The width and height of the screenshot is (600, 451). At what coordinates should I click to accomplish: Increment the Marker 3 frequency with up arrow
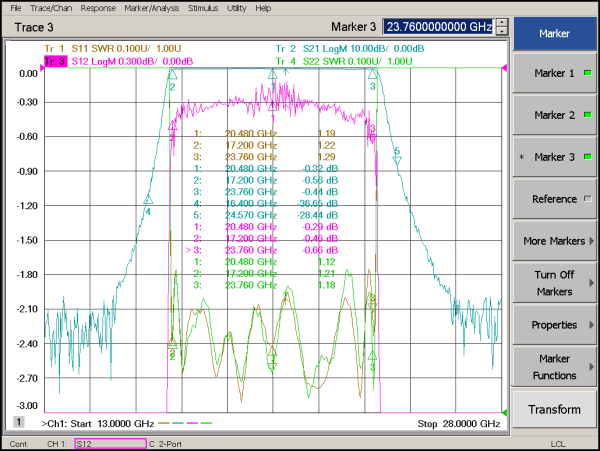click(x=502, y=24)
